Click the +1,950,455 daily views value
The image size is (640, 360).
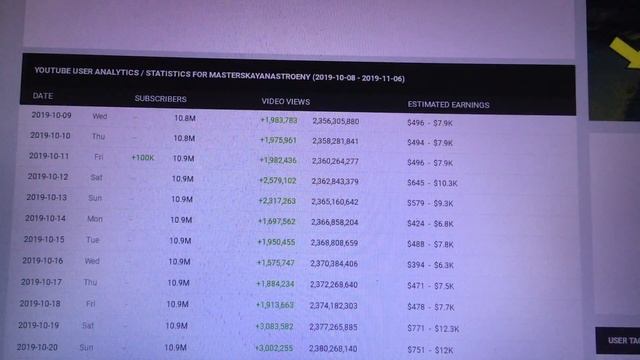(x=276, y=242)
